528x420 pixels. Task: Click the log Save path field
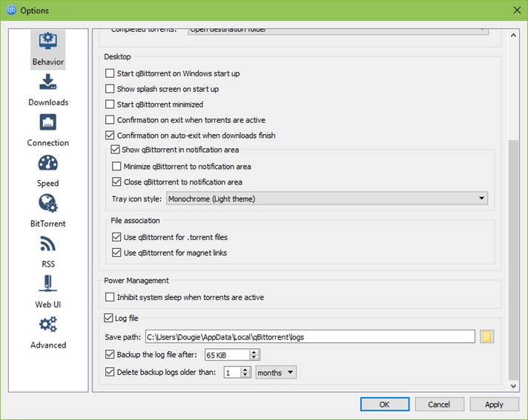pyautogui.click(x=310, y=336)
